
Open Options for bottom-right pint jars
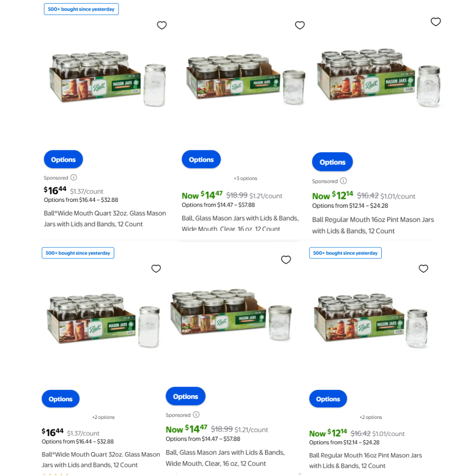[x=328, y=399]
